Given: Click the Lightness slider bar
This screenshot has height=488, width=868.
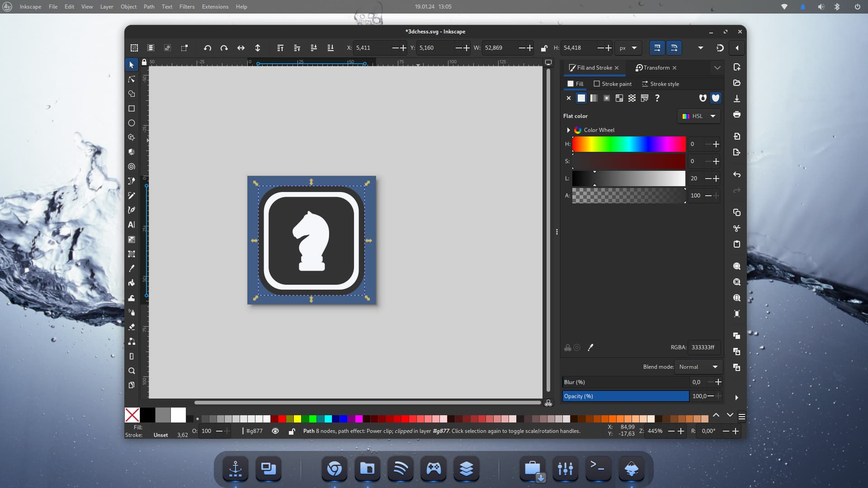Looking at the screenshot, I should 628,178.
